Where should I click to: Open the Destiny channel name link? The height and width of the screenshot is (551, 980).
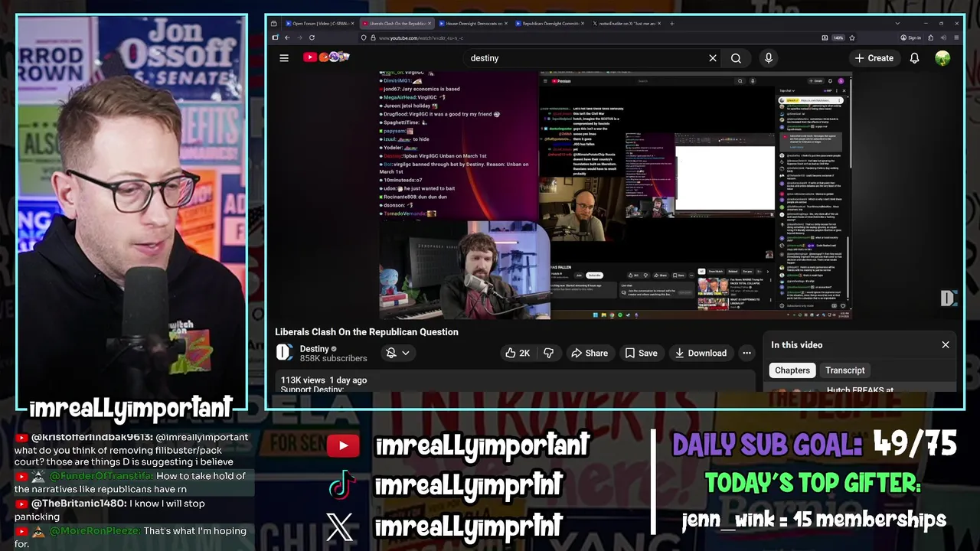click(x=315, y=349)
